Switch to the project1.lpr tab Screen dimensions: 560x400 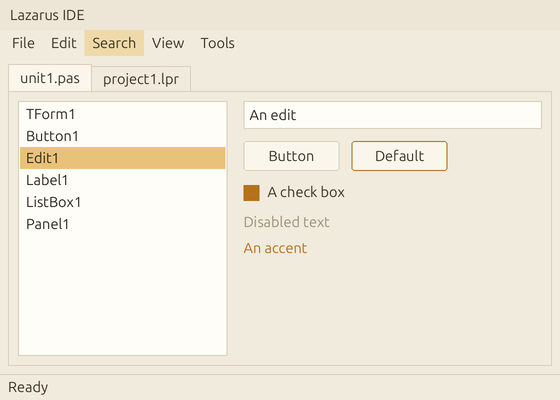point(141,79)
